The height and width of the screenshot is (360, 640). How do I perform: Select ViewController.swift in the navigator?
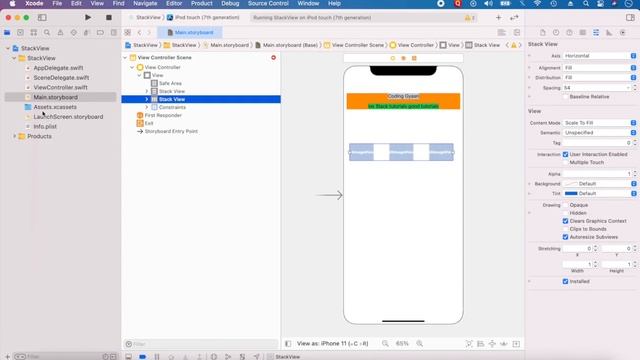pyautogui.click(x=60, y=87)
